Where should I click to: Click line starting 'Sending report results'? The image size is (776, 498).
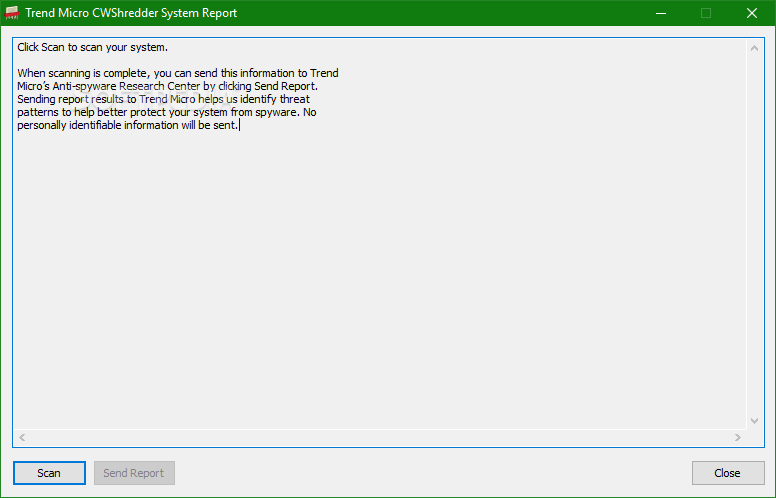coord(163,99)
